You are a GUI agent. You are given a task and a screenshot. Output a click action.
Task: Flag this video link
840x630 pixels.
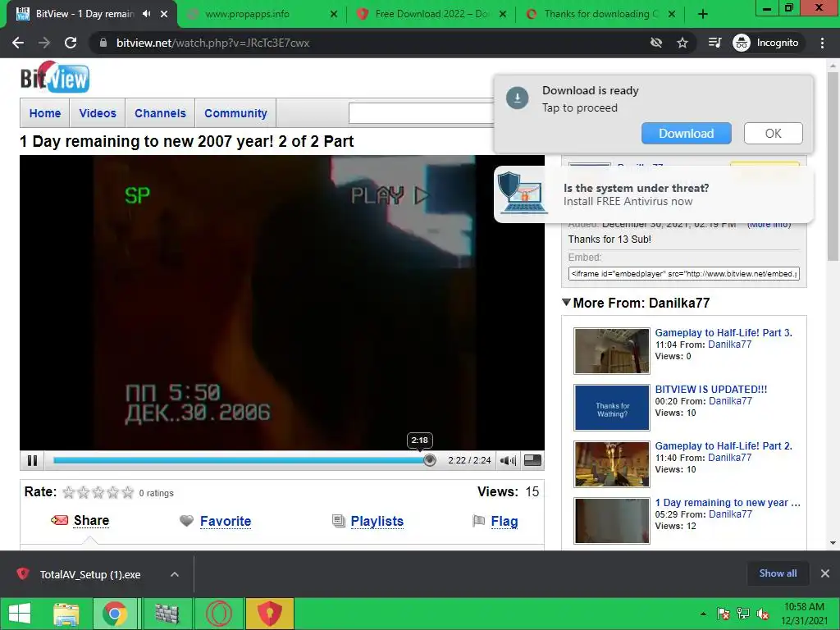pyautogui.click(x=504, y=521)
